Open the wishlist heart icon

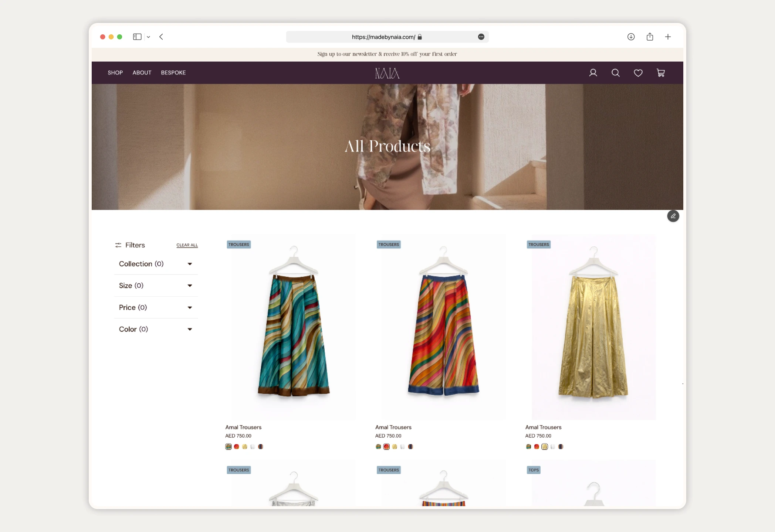coord(638,73)
